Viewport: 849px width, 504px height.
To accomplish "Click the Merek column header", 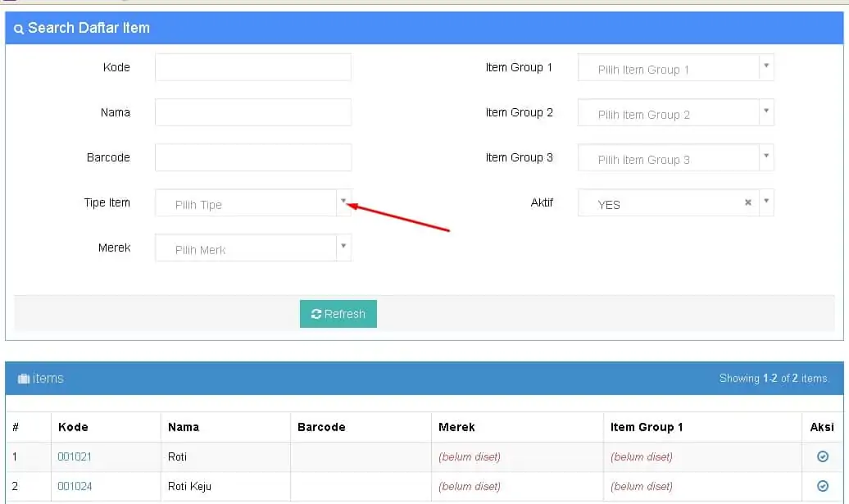I will click(x=456, y=427).
